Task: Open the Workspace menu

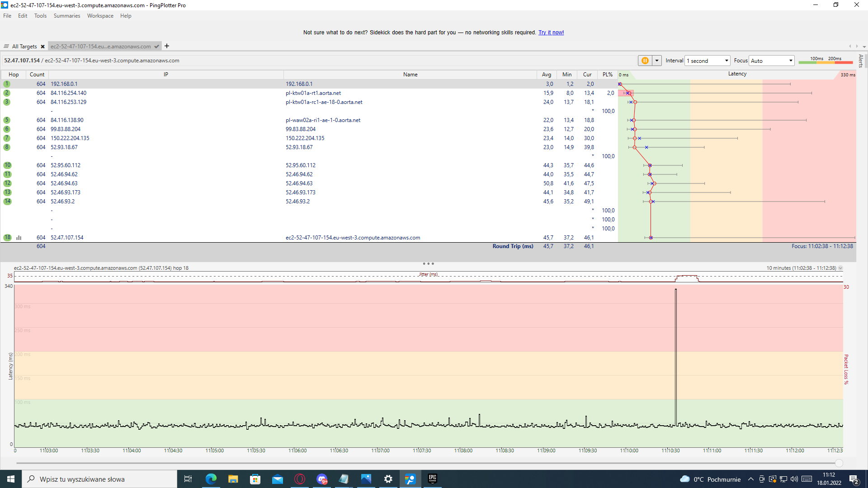Action: click(x=100, y=16)
